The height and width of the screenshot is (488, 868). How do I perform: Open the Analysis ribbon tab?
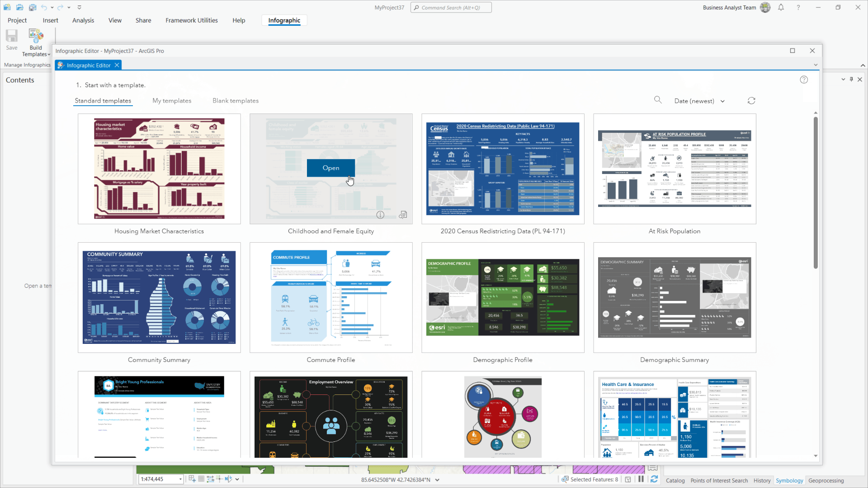click(83, 20)
